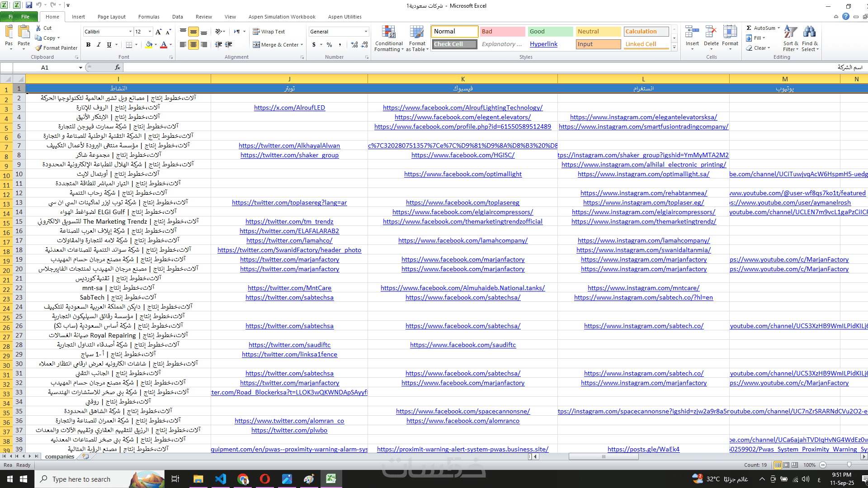Screen dimensions: 868x488
Task: Toggle Wrap Text on selected cells
Action: 269,32
